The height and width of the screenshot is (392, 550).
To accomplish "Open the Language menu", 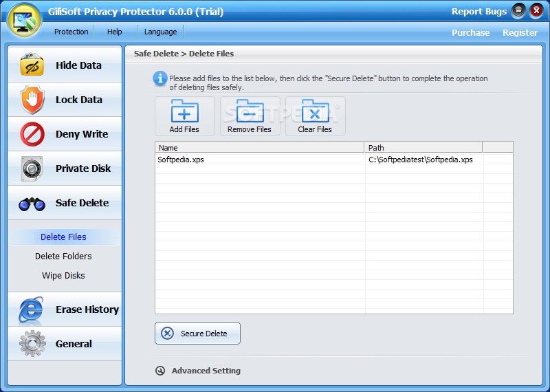I will [160, 32].
